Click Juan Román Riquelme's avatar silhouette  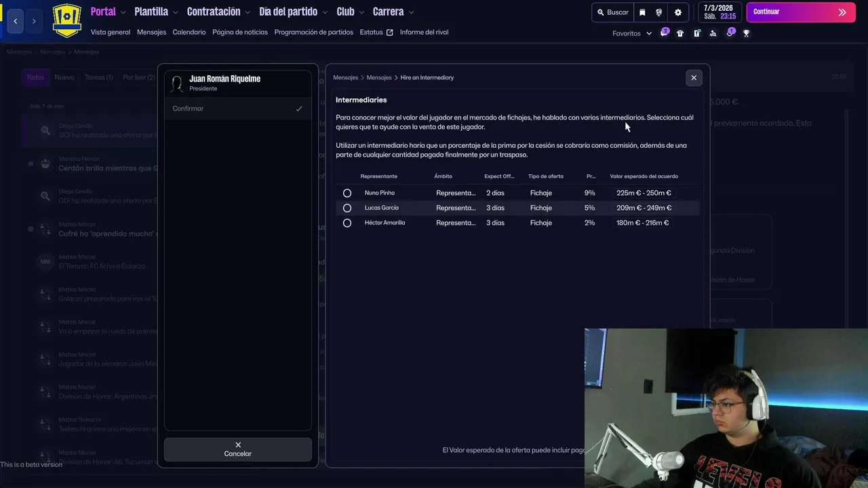click(x=177, y=83)
